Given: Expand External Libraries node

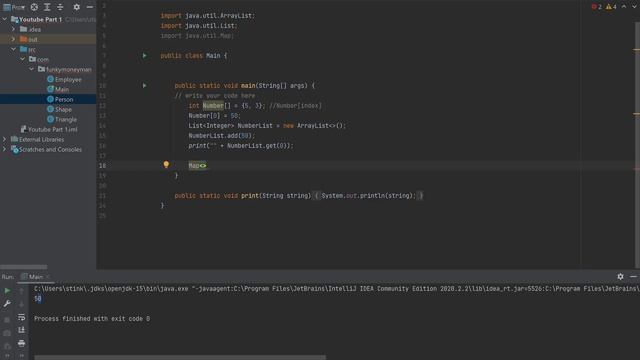Looking at the screenshot, I should (4, 139).
